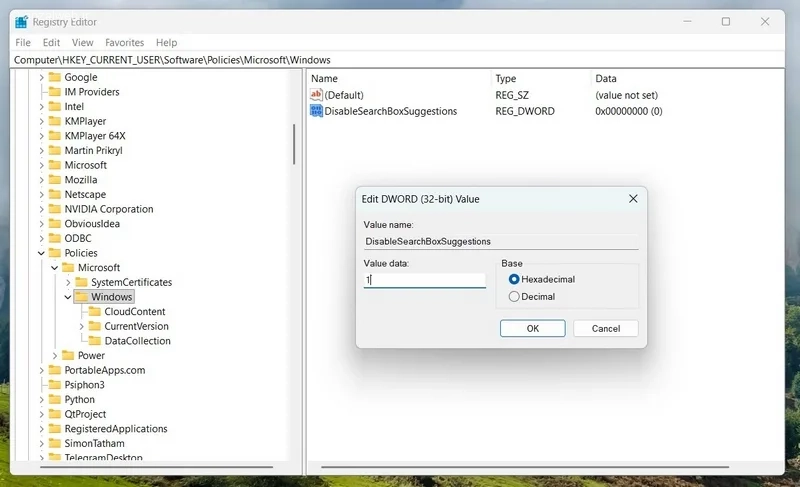Image resolution: width=800 pixels, height=487 pixels.
Task: Select the CurrentVersion key in the tree
Action: [x=136, y=326]
